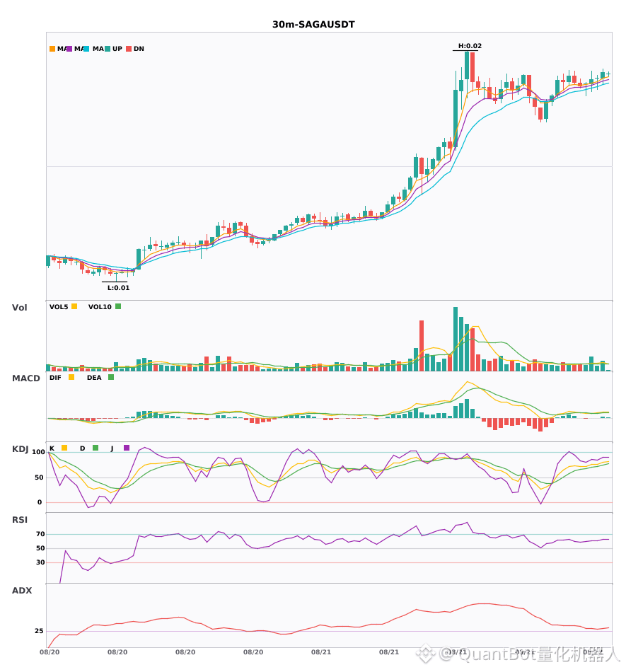
Task: Click the orange MA legend swatch
Action: (52, 49)
